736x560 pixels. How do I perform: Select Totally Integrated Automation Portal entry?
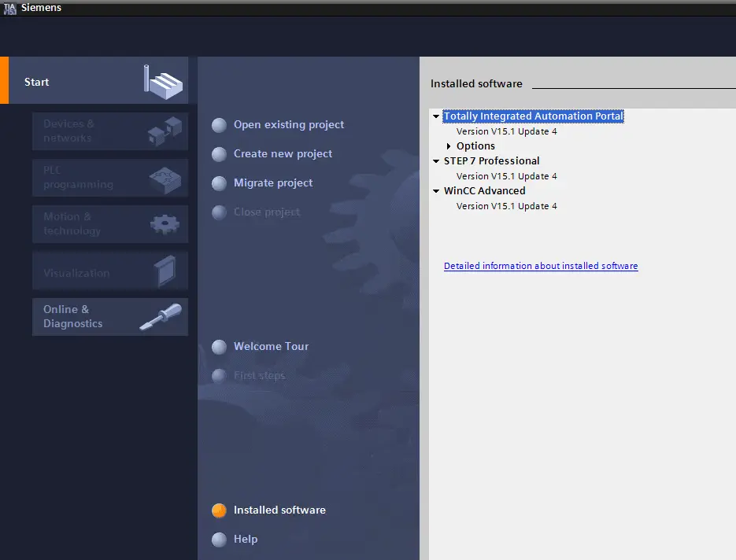pyautogui.click(x=533, y=116)
